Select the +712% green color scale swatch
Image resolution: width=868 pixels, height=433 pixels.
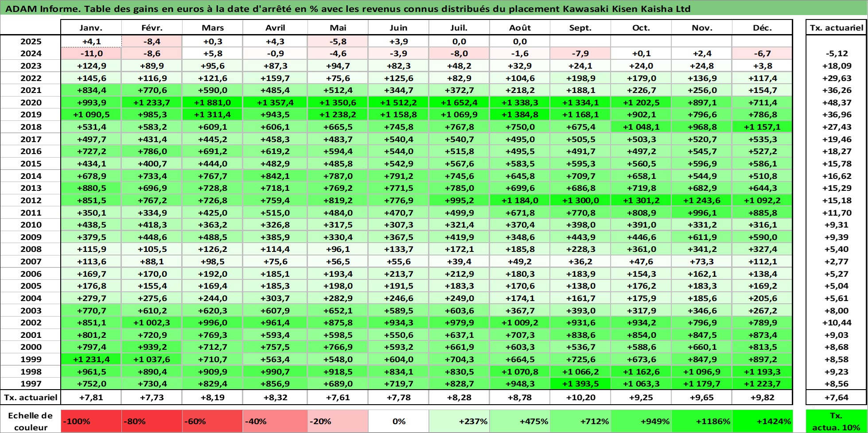click(580, 421)
